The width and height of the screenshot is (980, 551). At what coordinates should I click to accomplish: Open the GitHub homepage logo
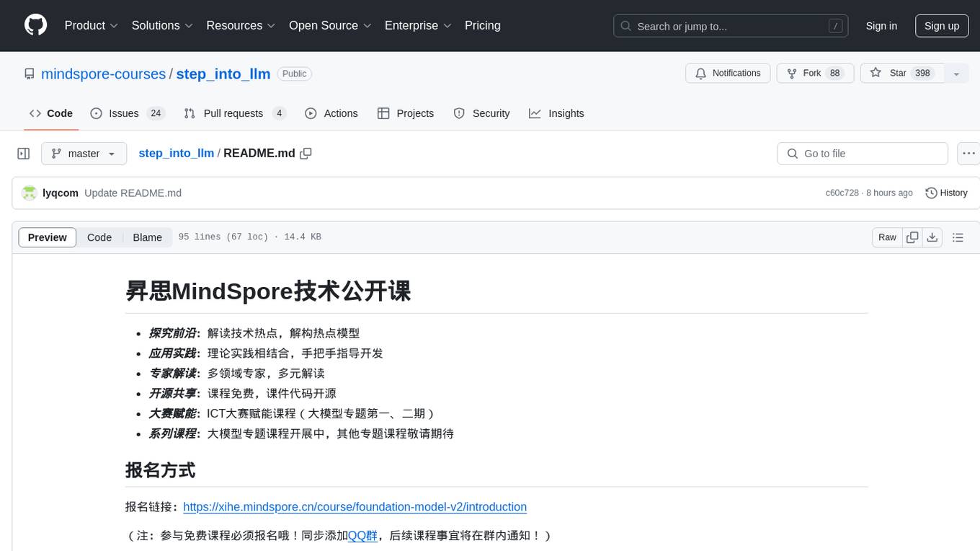pos(36,25)
